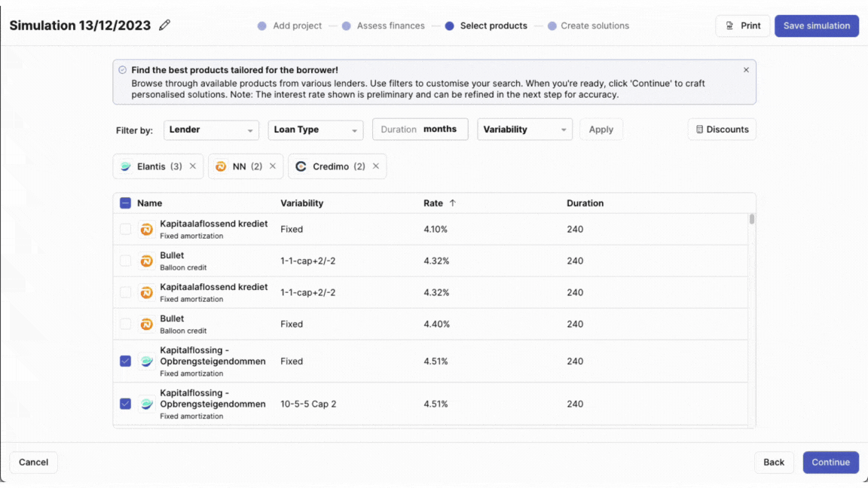Image resolution: width=868 pixels, height=488 pixels.
Task: Click the NN logo in filter chip
Action: click(221, 166)
